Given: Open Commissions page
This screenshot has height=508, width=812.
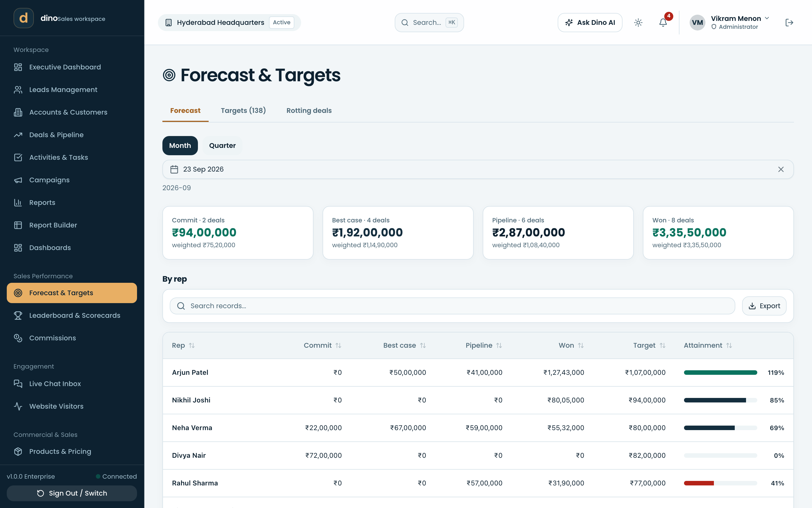Looking at the screenshot, I should click(72, 338).
